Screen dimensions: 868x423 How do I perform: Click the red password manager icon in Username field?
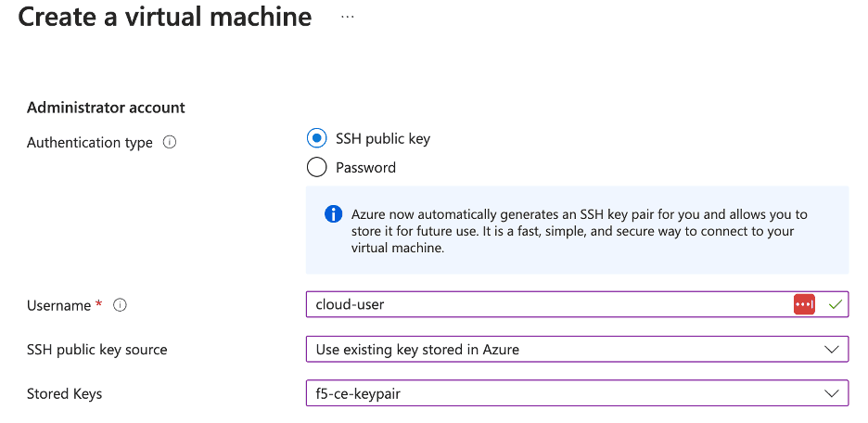tap(804, 304)
